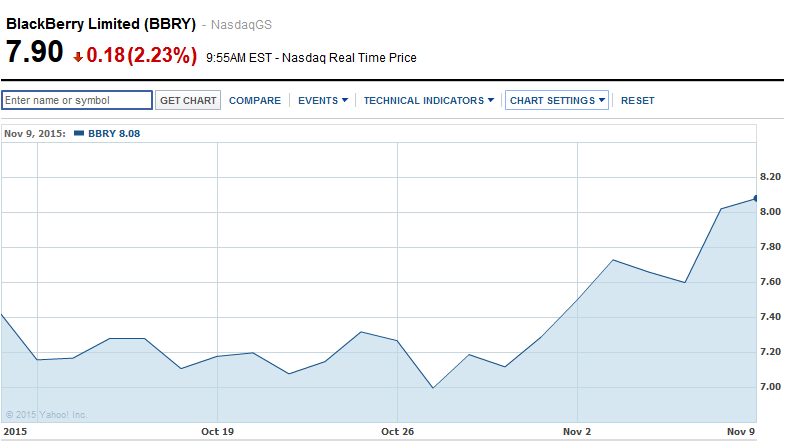Click the GET CHART button
Screen dimensions: 785x442
coord(188,100)
